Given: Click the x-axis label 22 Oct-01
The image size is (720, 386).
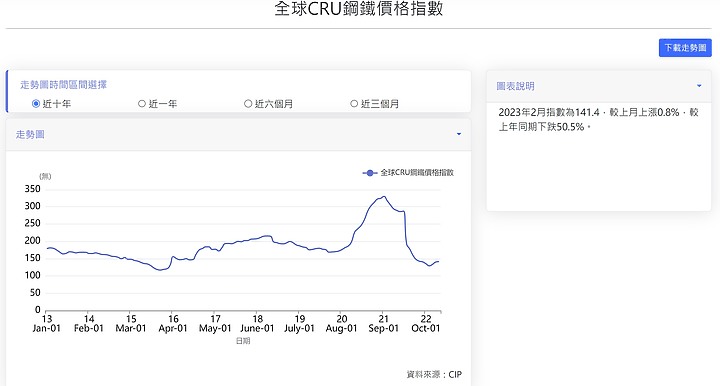Looking at the screenshot, I should tap(426, 324).
